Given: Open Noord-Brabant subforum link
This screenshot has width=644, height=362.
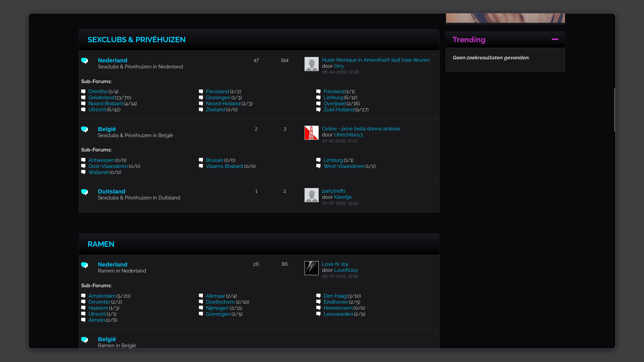Looking at the screenshot, I should (106, 104).
